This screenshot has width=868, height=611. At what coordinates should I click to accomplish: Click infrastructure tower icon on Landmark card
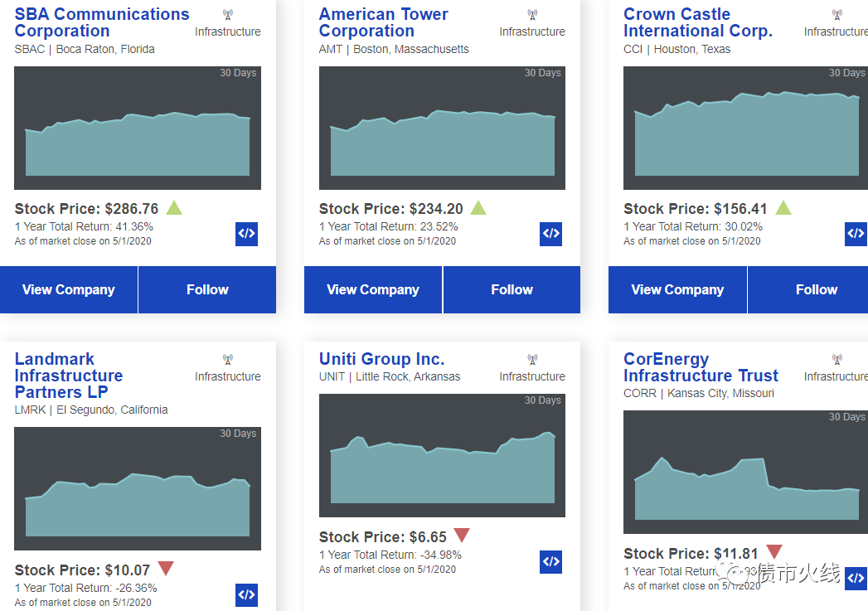tap(228, 360)
